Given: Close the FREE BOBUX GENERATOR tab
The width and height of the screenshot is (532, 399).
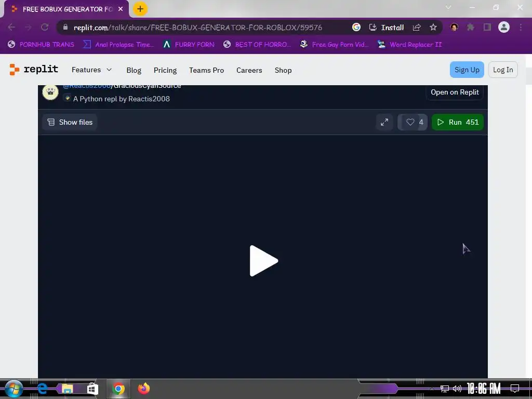Looking at the screenshot, I should (x=121, y=9).
